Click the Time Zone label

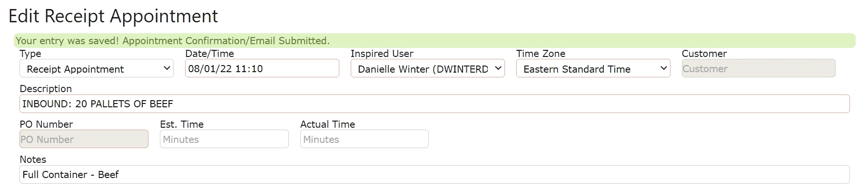click(541, 54)
